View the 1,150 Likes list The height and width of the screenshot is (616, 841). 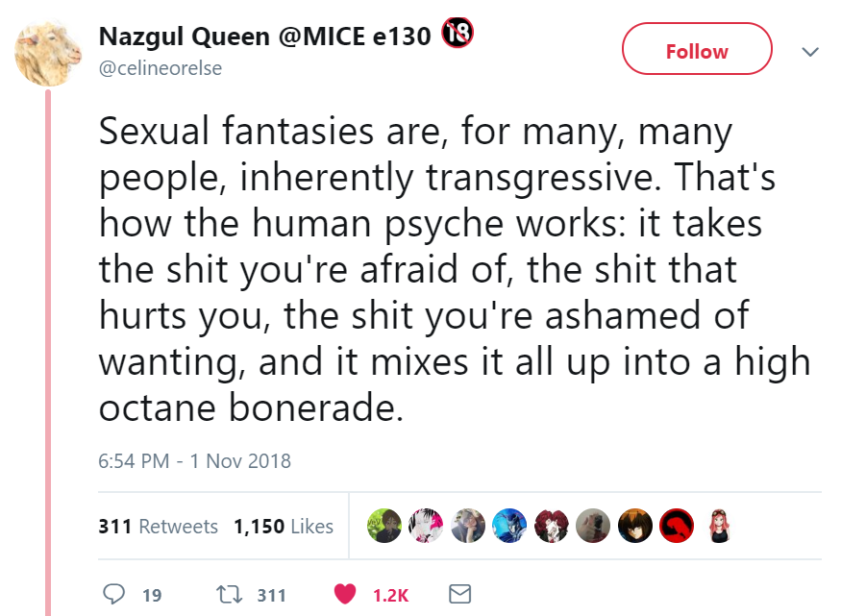point(284,527)
